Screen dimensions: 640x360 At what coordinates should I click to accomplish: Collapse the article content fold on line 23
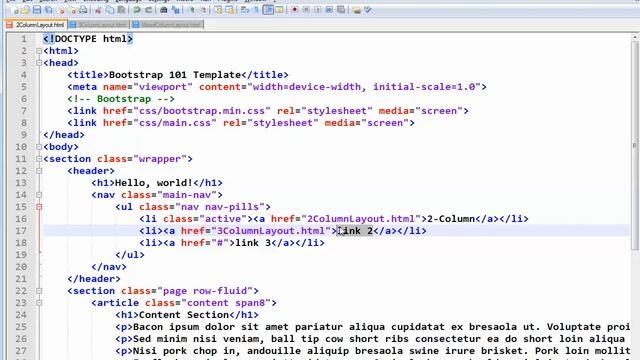click(x=39, y=303)
